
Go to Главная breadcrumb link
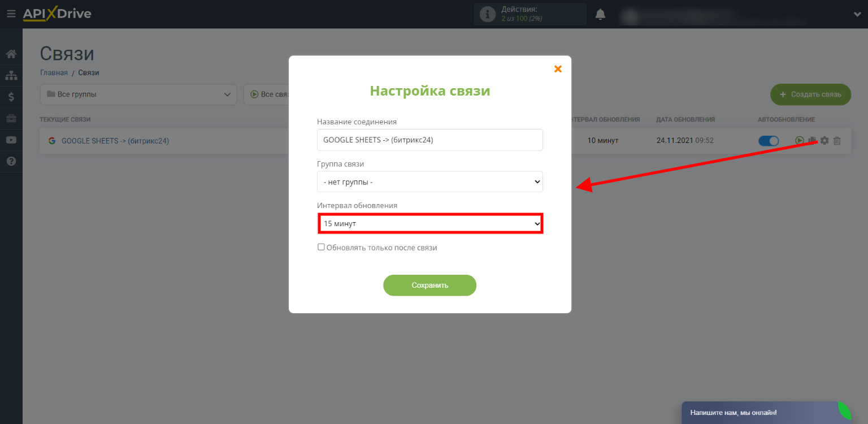(54, 73)
